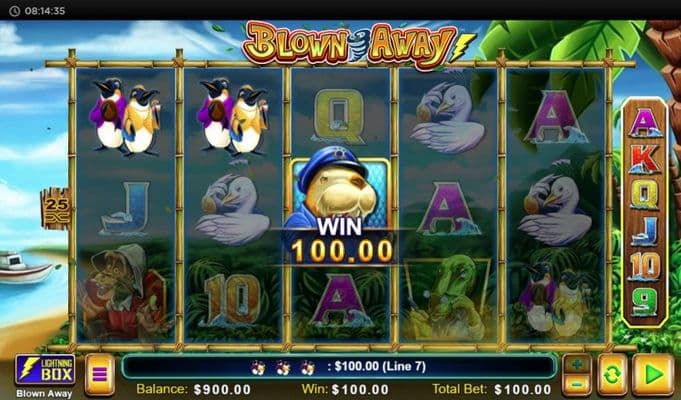Click the fisherman symbol on first reel
Screen dimensions: 681x400
[123, 291]
